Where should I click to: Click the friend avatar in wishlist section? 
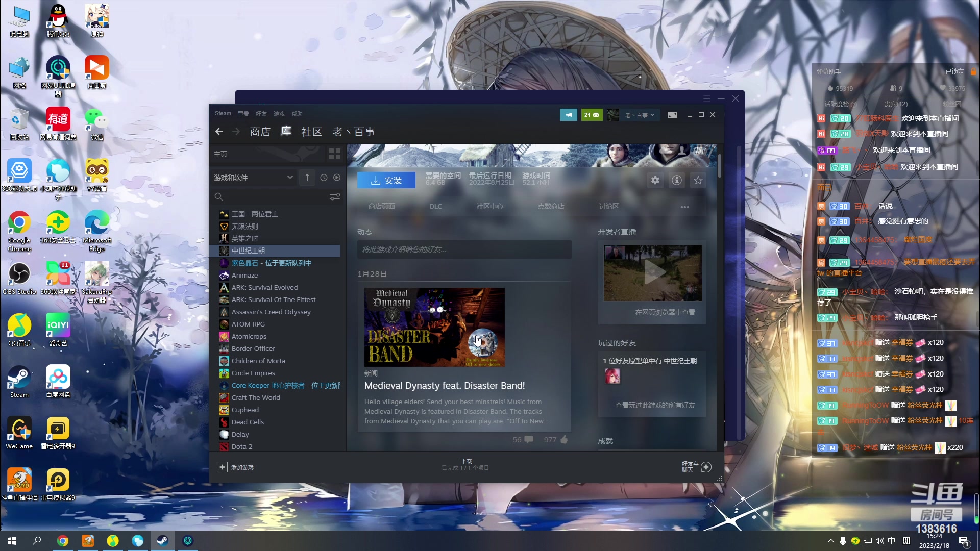click(612, 376)
